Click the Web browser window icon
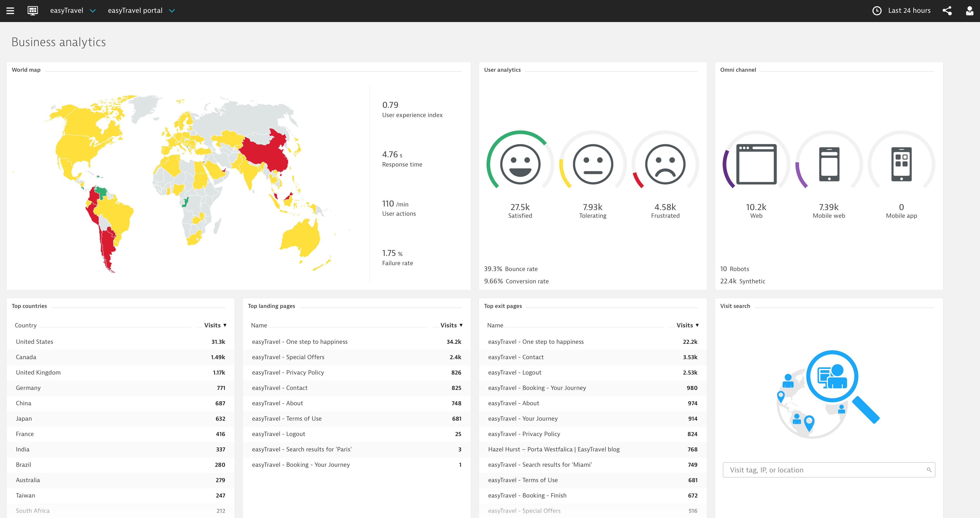The image size is (980, 518). [756, 164]
